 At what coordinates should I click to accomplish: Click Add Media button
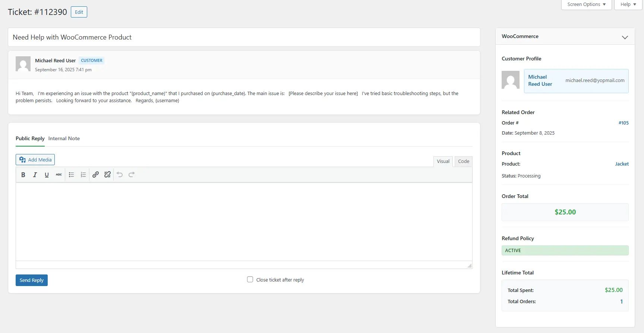(35, 160)
